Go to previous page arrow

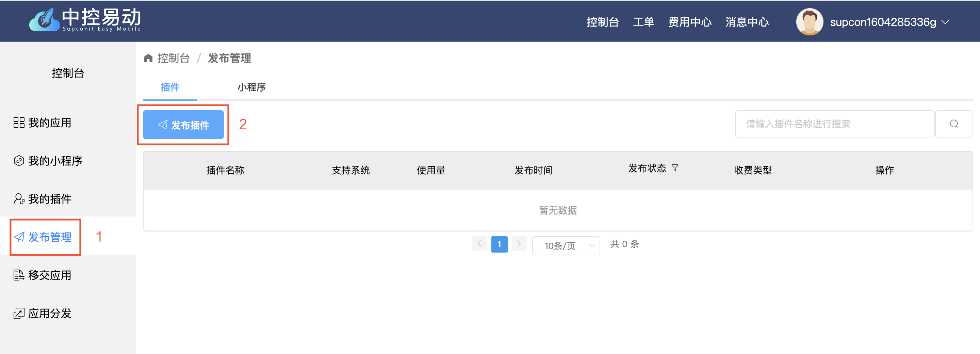(479, 244)
